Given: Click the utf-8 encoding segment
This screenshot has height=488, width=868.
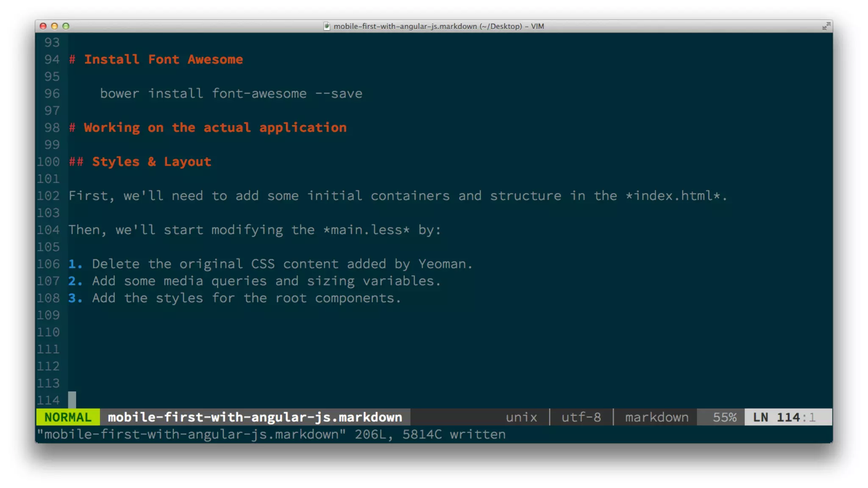Looking at the screenshot, I should (581, 417).
